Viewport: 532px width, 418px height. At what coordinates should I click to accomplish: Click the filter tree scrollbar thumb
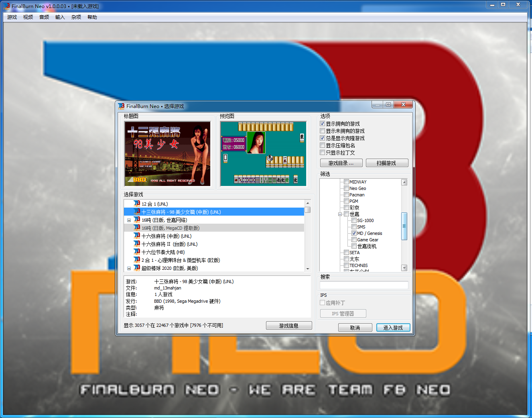404,226
